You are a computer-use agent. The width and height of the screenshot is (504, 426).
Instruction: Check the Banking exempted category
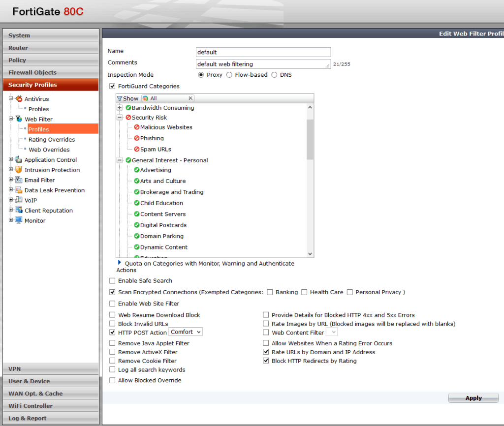click(270, 292)
